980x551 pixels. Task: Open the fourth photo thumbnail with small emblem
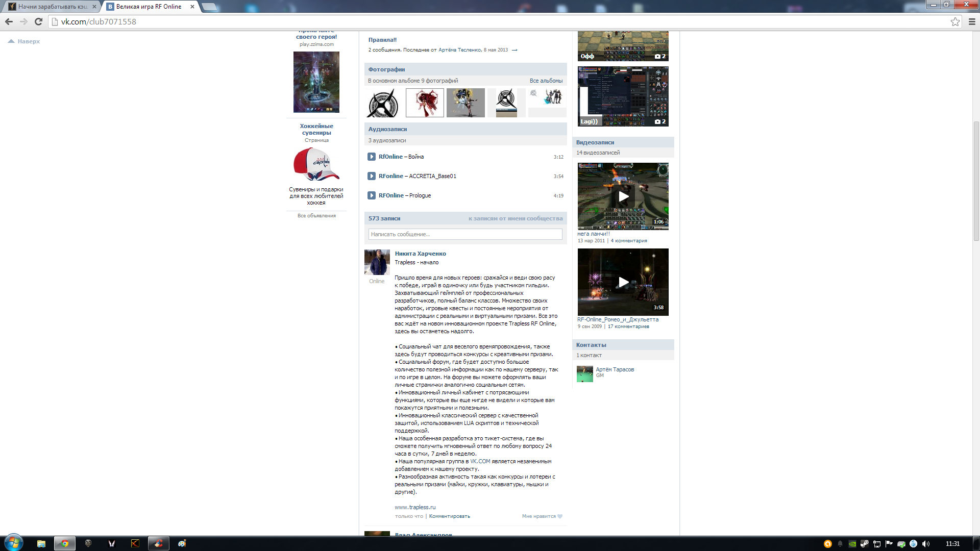coord(506,103)
